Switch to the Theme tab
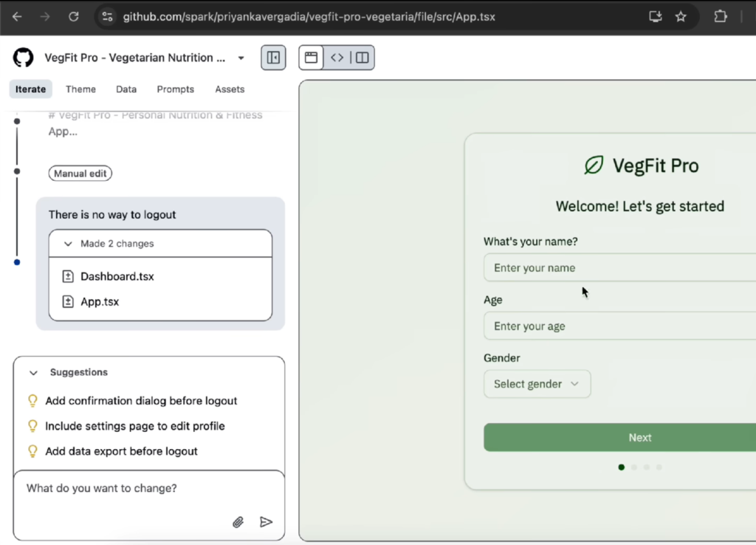Screen dimensions: 756x545 tap(80, 89)
